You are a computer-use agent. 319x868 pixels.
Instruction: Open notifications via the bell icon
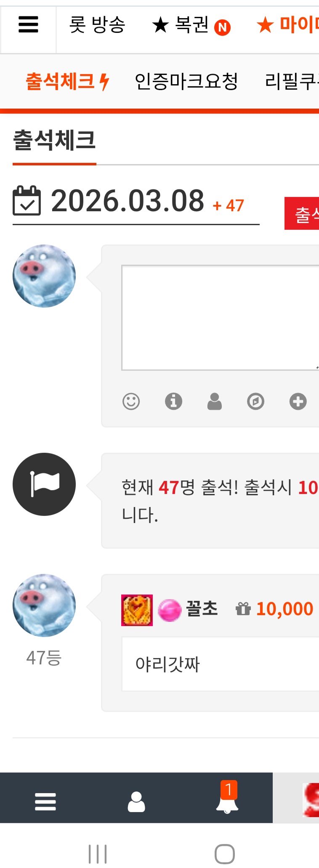pyautogui.click(x=227, y=797)
